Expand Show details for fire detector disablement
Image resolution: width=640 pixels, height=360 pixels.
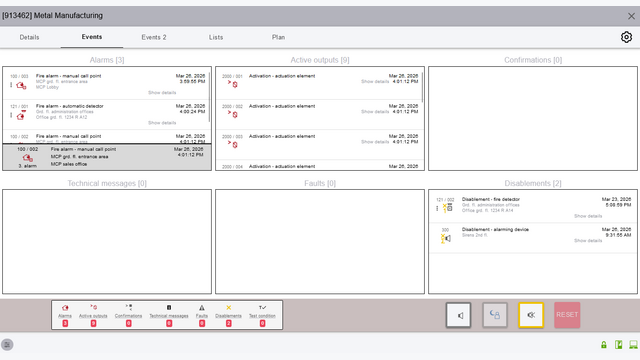[588, 216]
